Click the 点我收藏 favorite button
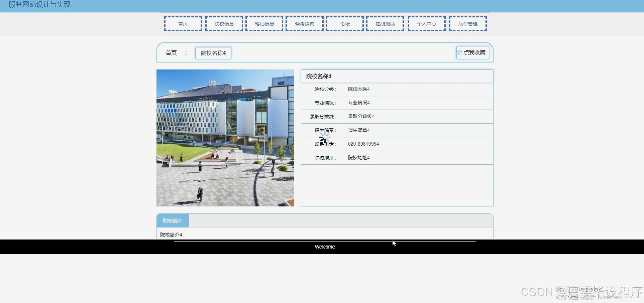Viewport: 644px width, 303px height. click(x=472, y=53)
